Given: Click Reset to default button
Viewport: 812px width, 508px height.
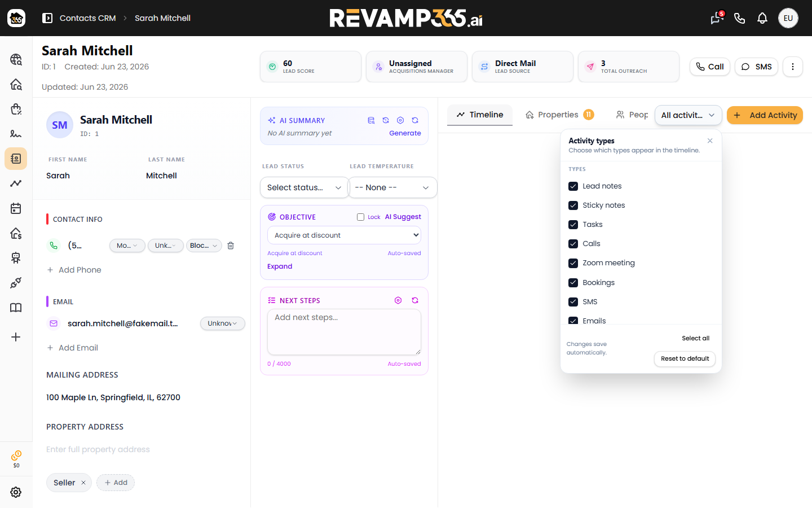Looking at the screenshot, I should point(685,359).
